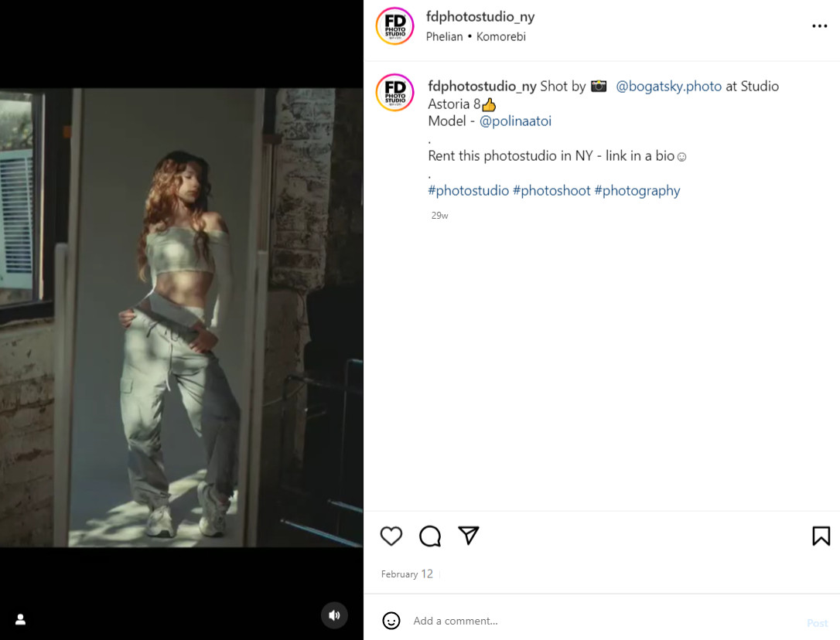This screenshot has height=640, width=840.
Task: Open FD Photo Studio avatar beside caption
Action: (394, 93)
